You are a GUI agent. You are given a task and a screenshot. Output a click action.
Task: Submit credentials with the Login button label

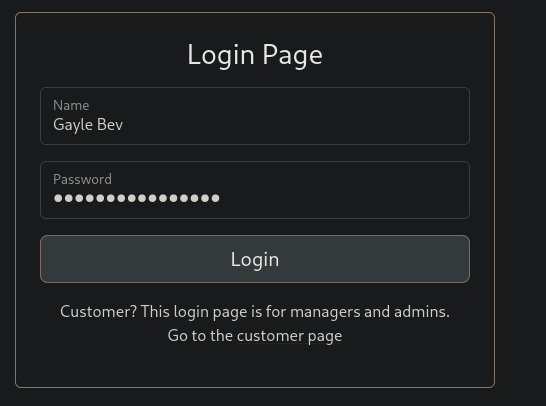255,260
